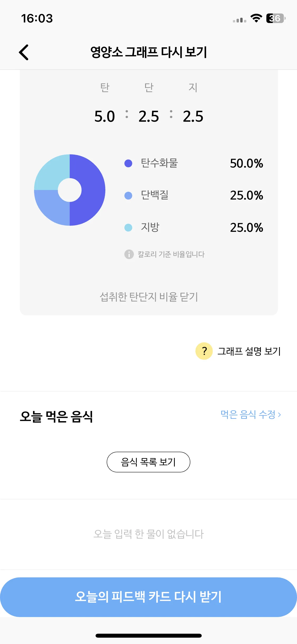Tap the back arrow icon
This screenshot has width=297, height=644.
pos(24,52)
